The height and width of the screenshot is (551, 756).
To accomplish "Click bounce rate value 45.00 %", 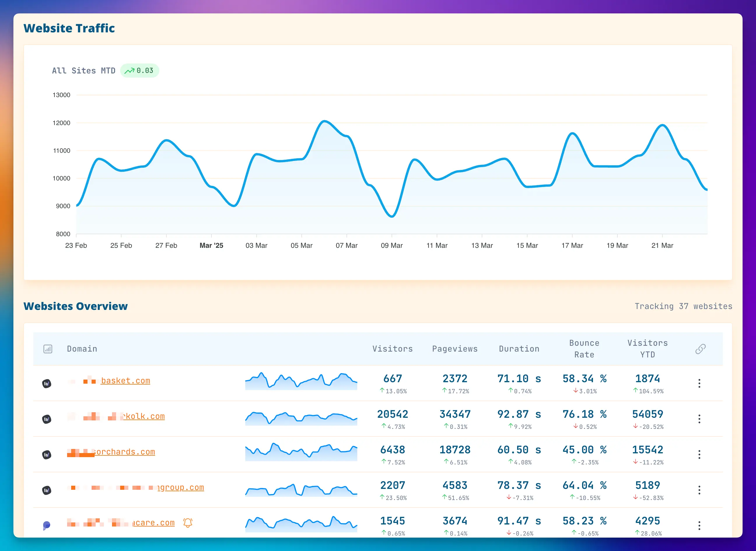I will coord(584,450).
